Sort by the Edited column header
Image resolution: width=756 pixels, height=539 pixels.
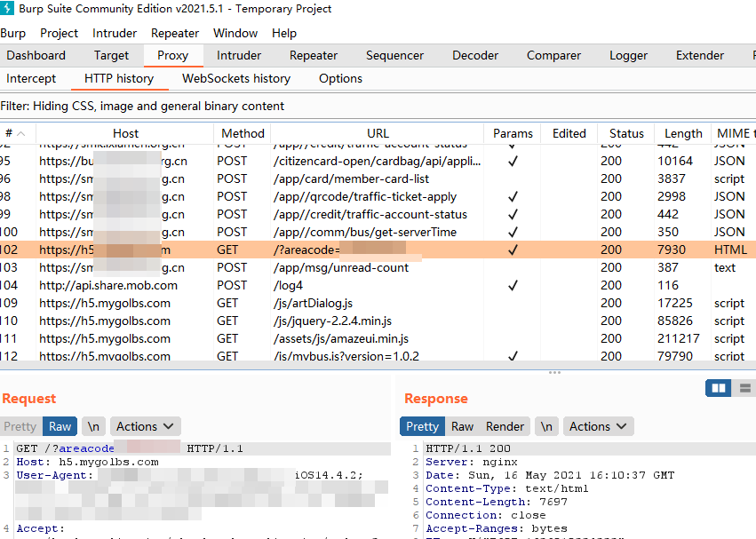coord(569,133)
